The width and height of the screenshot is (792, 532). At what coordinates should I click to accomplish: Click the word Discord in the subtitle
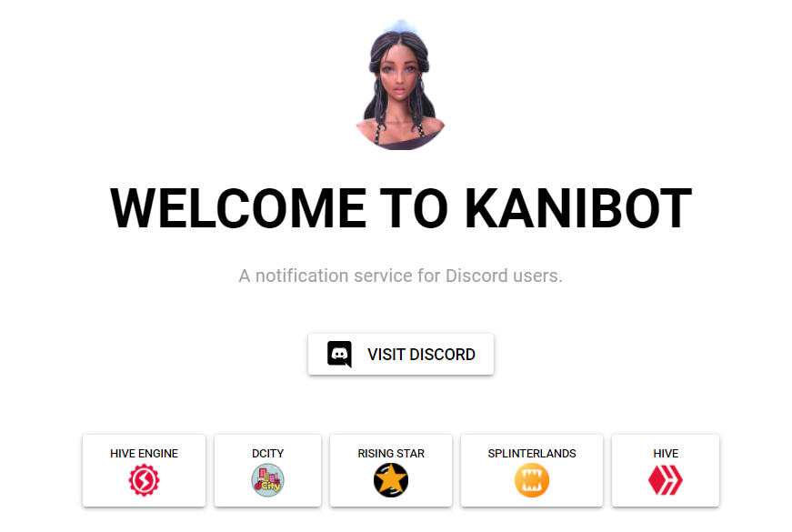[x=476, y=276]
